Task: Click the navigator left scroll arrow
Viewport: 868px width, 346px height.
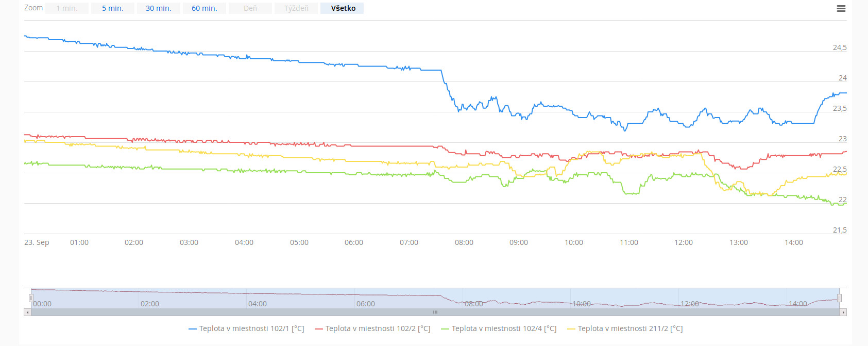Action: (x=27, y=312)
